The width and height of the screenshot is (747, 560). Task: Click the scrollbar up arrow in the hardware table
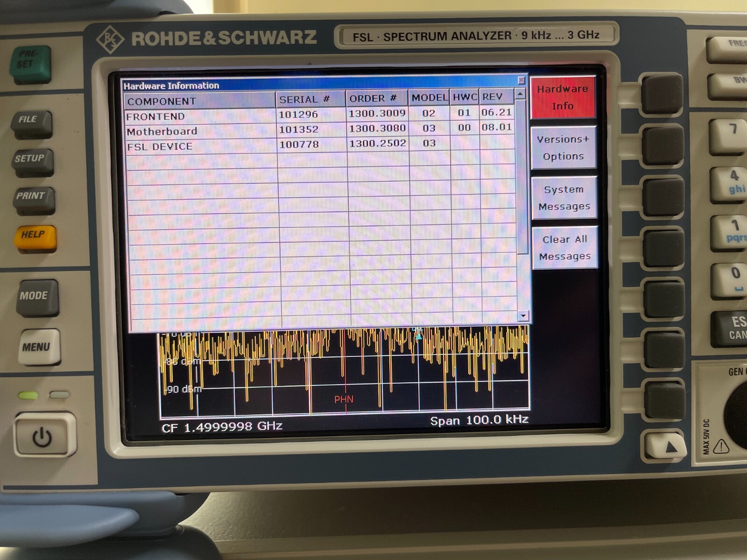520,94
